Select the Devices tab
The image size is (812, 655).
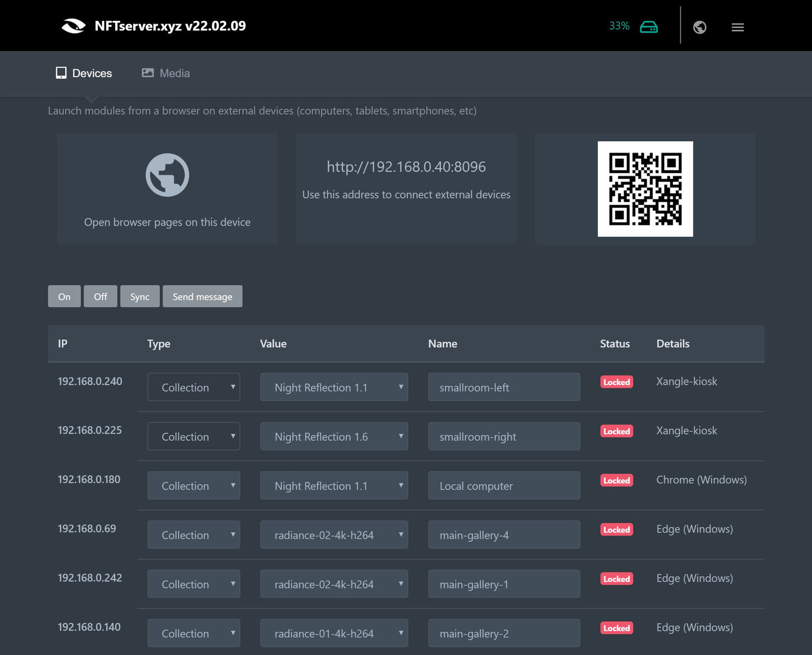click(x=84, y=73)
